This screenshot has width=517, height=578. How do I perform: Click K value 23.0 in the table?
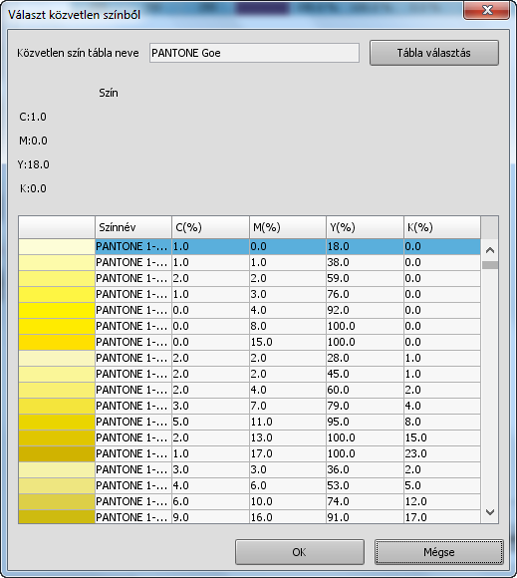pyautogui.click(x=442, y=454)
